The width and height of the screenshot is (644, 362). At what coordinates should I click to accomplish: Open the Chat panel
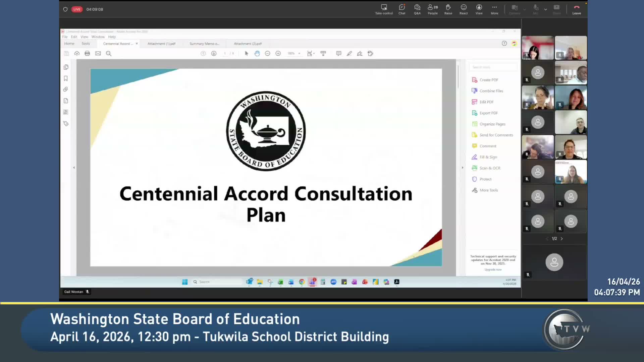click(401, 9)
